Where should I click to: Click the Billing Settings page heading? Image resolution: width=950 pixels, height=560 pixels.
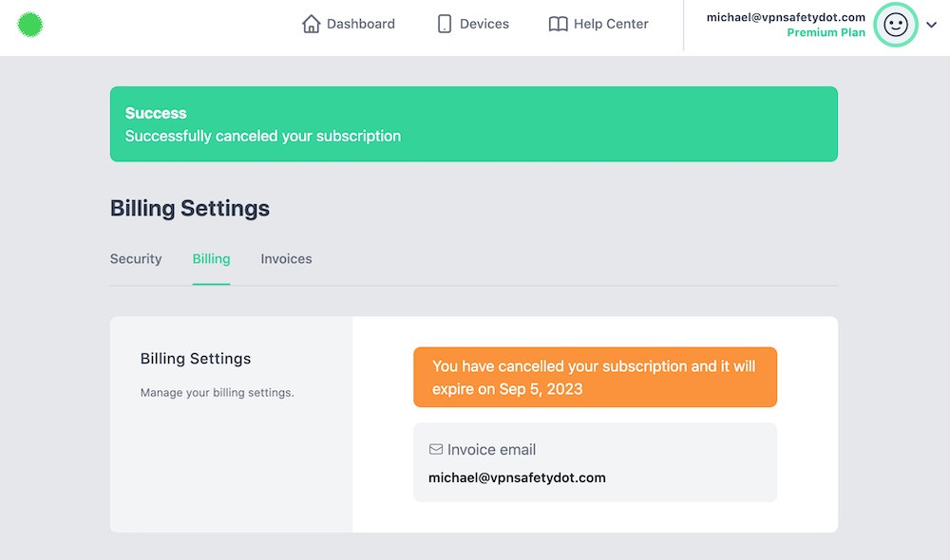click(190, 208)
